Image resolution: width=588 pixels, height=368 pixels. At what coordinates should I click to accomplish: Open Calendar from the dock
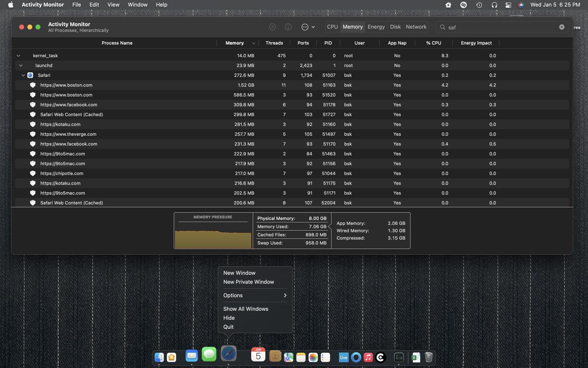coord(258,355)
